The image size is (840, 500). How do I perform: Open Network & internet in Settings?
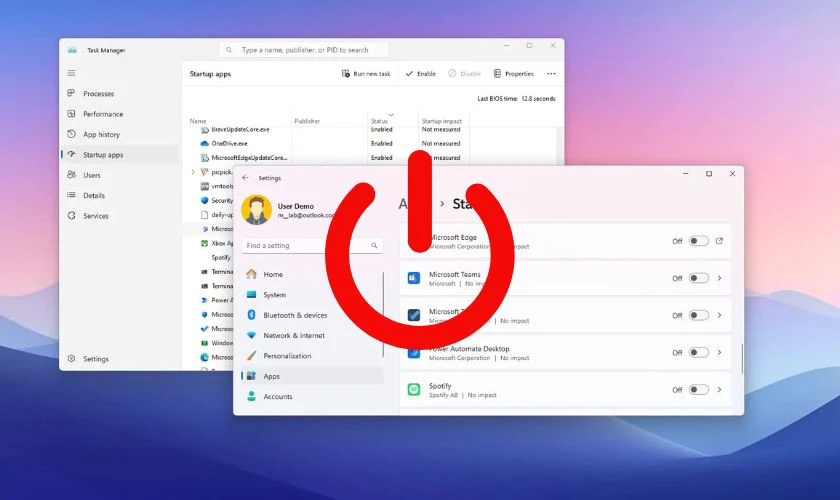click(313, 335)
